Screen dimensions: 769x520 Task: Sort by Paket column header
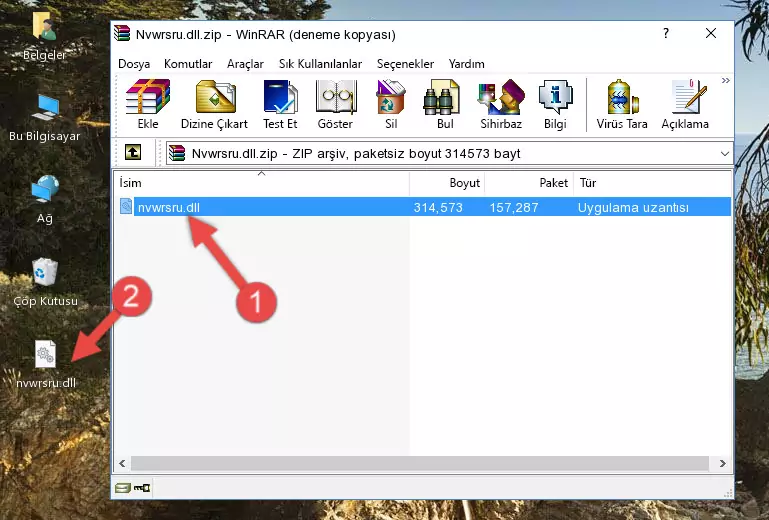(x=529, y=182)
